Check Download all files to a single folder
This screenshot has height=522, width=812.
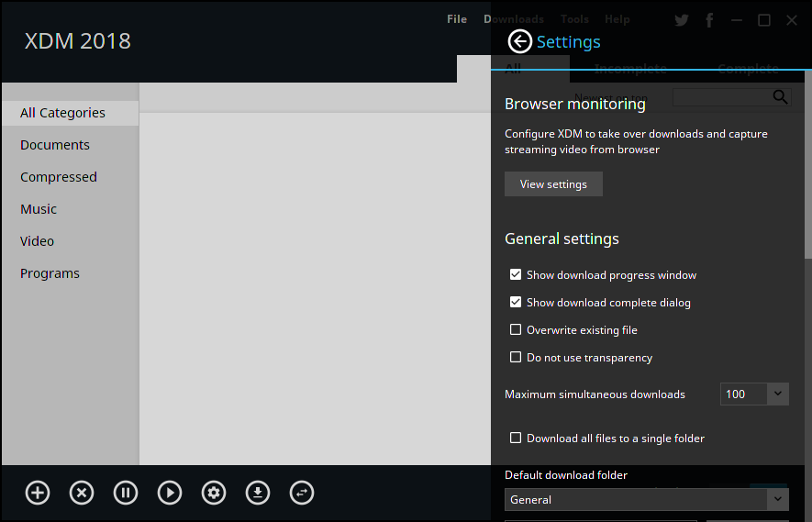tap(516, 438)
